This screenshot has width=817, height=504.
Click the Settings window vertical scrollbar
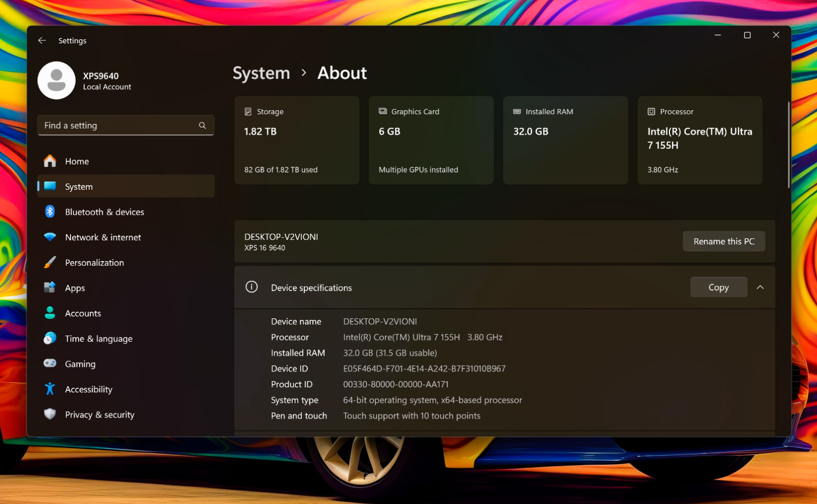point(788,145)
